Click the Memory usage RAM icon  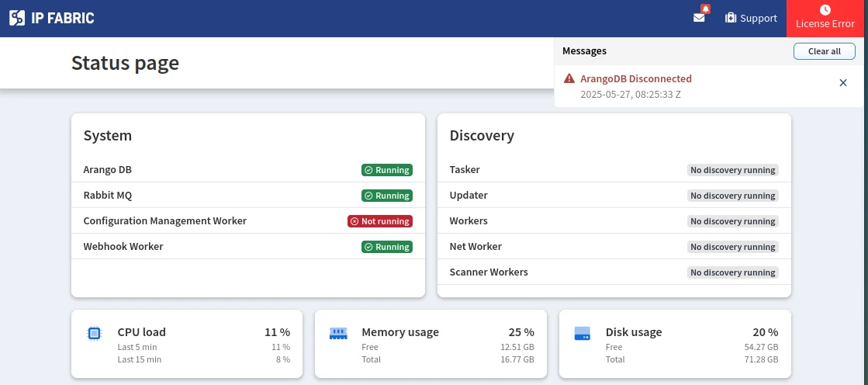point(338,333)
